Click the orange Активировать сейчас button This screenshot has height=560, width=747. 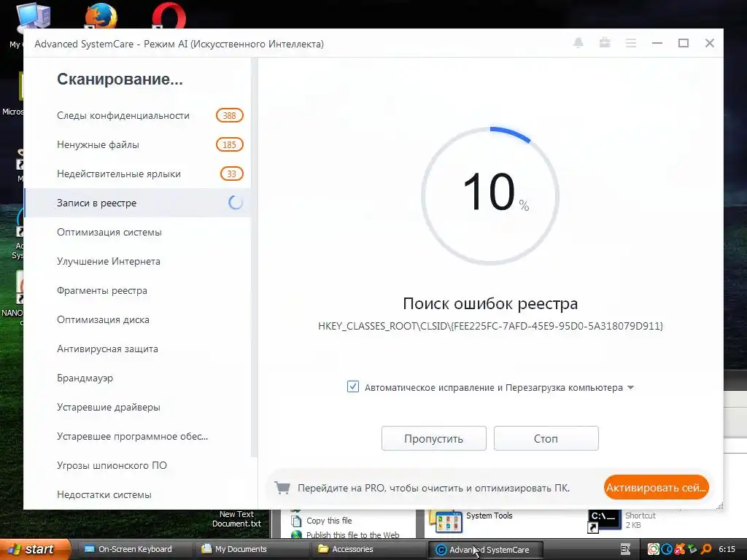tap(656, 487)
